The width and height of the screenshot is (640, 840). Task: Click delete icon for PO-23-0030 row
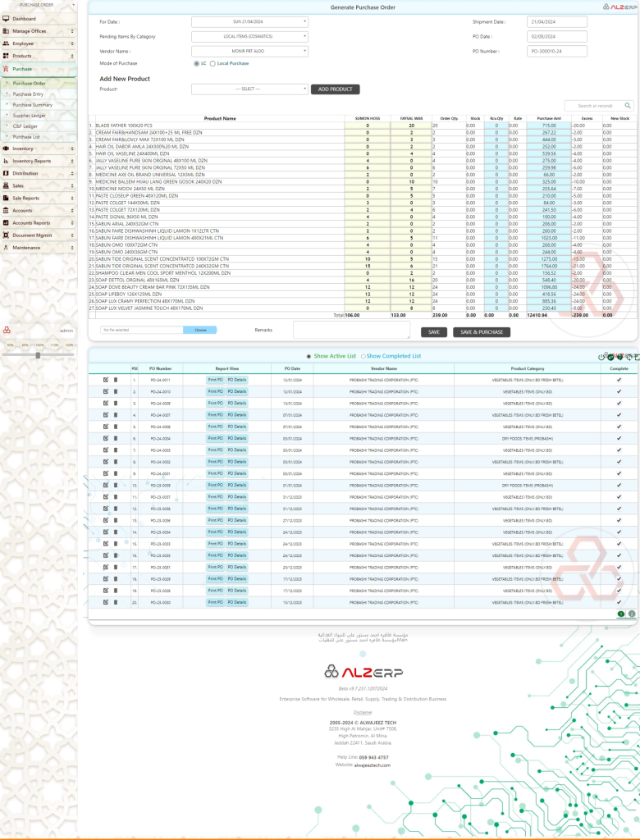[115, 602]
